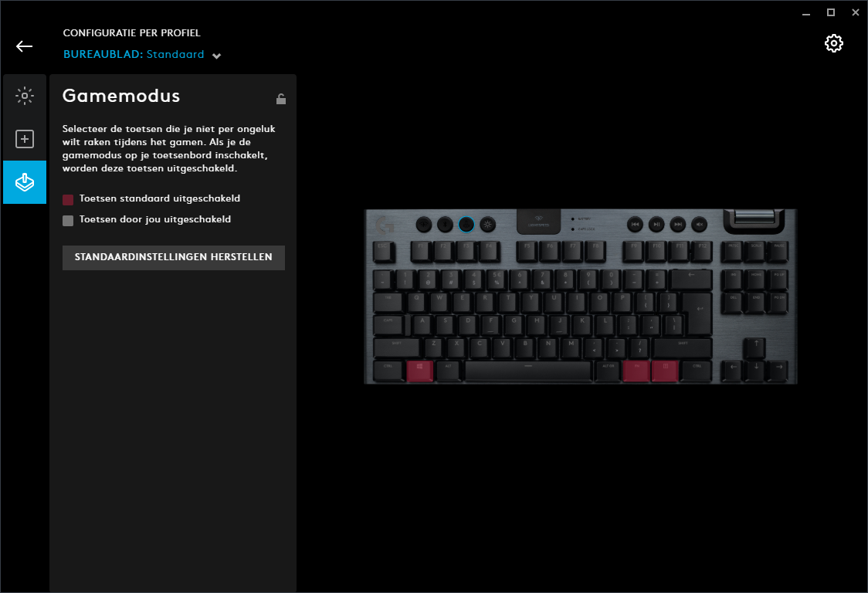This screenshot has height=593, width=868.
Task: Click STANDAARDINSTELLINGEN HERSTELLEN button
Action: coord(174,257)
